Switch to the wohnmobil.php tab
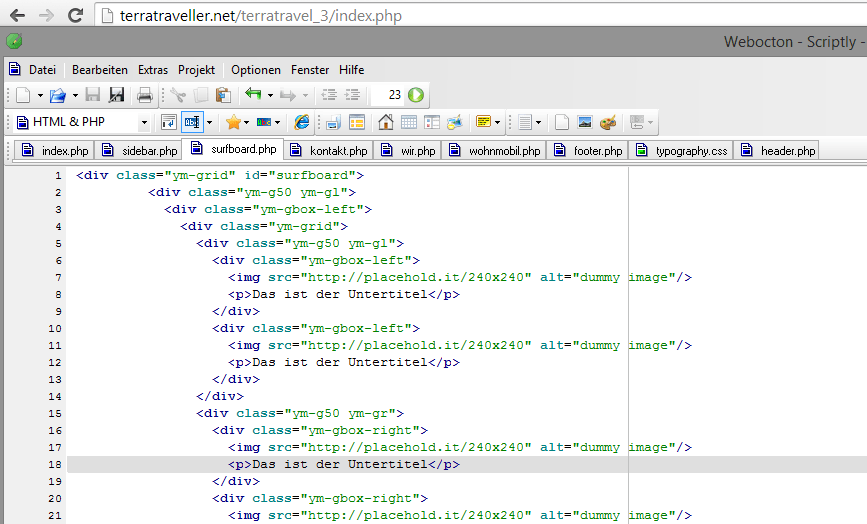 [494, 150]
